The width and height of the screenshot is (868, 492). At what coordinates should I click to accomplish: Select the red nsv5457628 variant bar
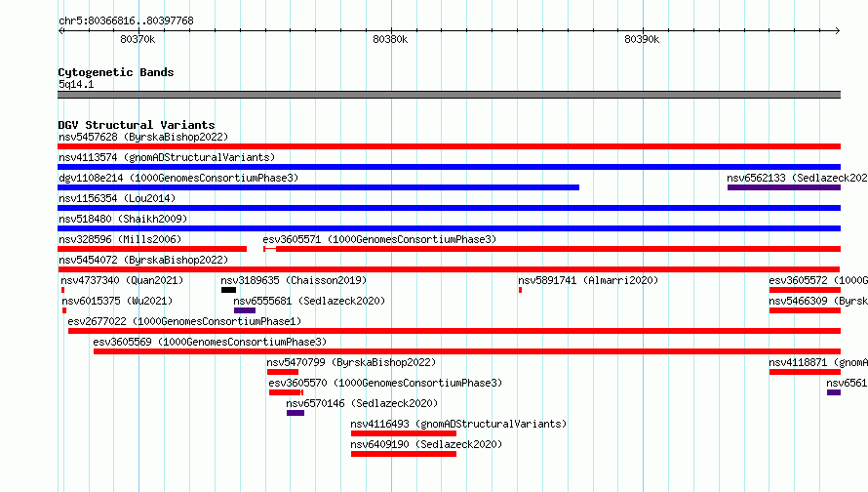tap(449, 146)
